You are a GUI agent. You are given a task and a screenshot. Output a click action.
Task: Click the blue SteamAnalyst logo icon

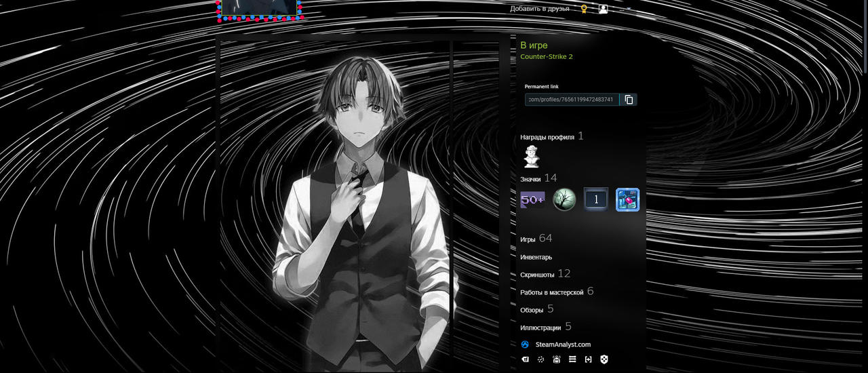pyautogui.click(x=525, y=345)
